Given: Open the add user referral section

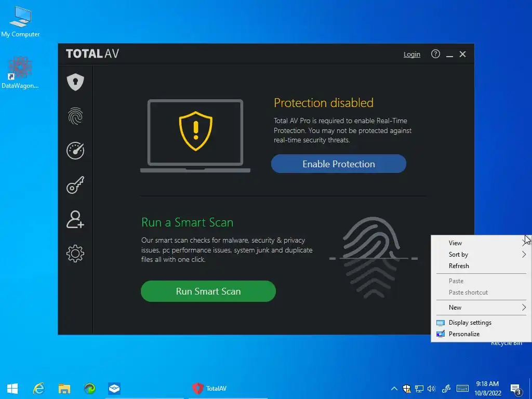Looking at the screenshot, I should pyautogui.click(x=75, y=219).
